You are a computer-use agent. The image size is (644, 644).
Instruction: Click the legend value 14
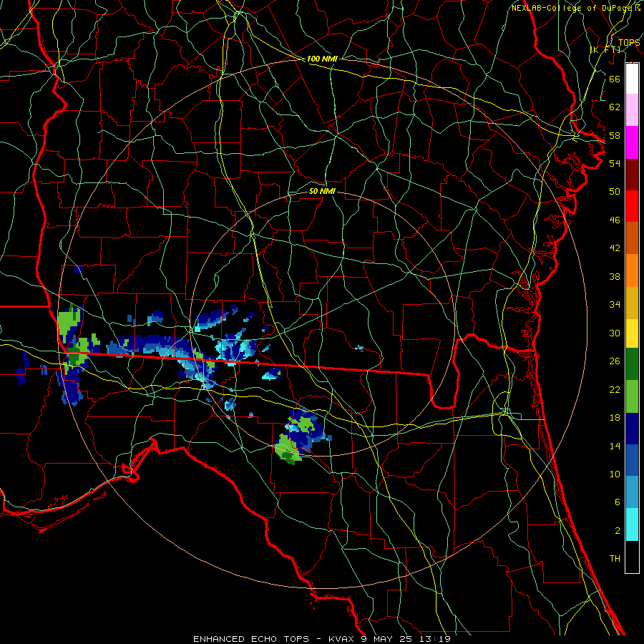point(615,446)
